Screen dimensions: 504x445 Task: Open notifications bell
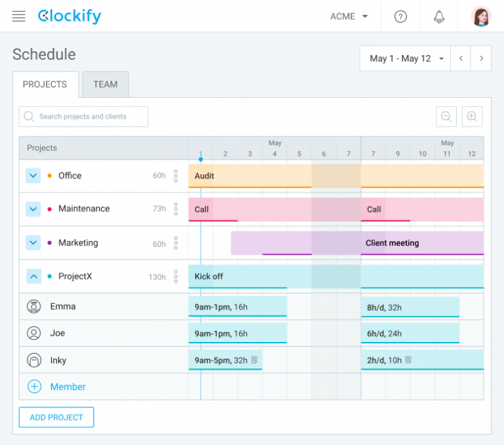tap(439, 16)
